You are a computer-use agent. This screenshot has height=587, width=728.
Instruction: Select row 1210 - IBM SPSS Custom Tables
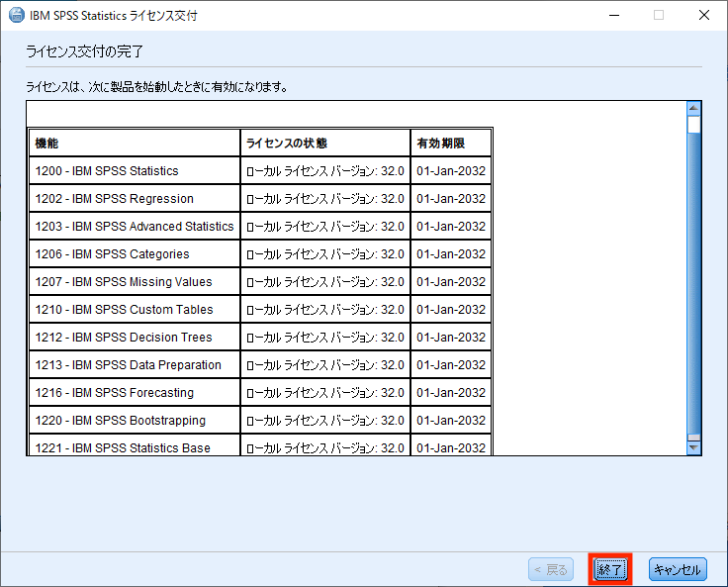(260, 310)
